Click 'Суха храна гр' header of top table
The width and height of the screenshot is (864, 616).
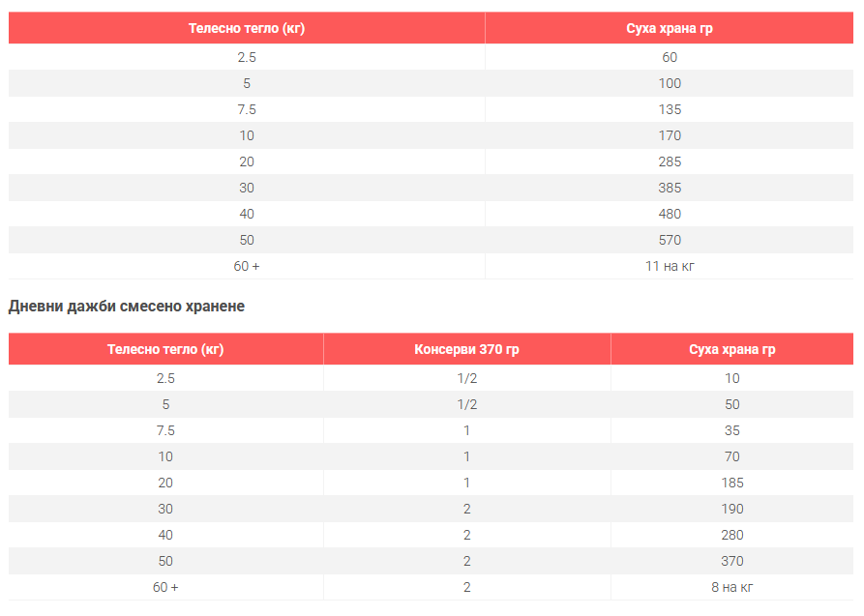coord(670,28)
